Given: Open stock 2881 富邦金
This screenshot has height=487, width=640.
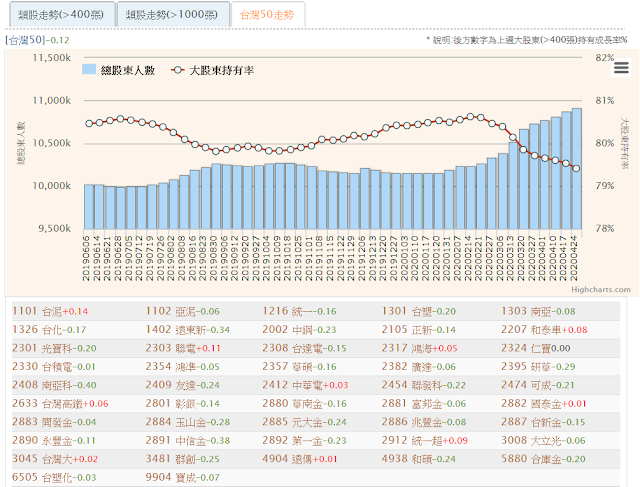Looking at the screenshot, I should click(x=411, y=404).
